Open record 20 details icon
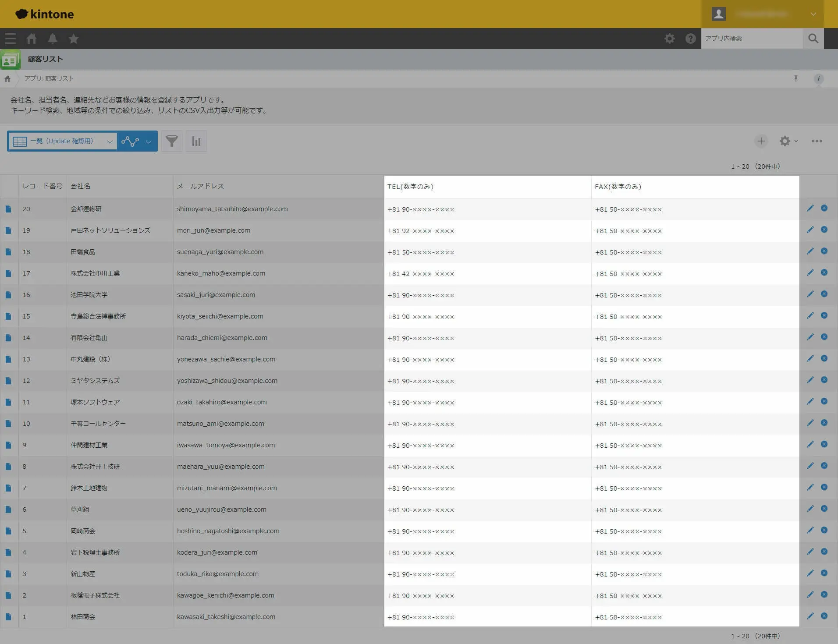 8,209
